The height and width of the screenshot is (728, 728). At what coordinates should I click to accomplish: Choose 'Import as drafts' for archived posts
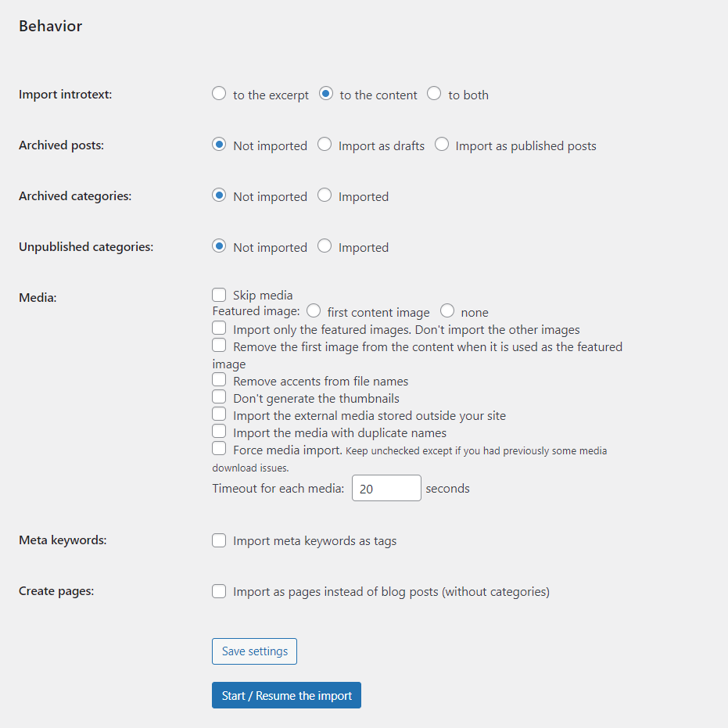point(325,145)
